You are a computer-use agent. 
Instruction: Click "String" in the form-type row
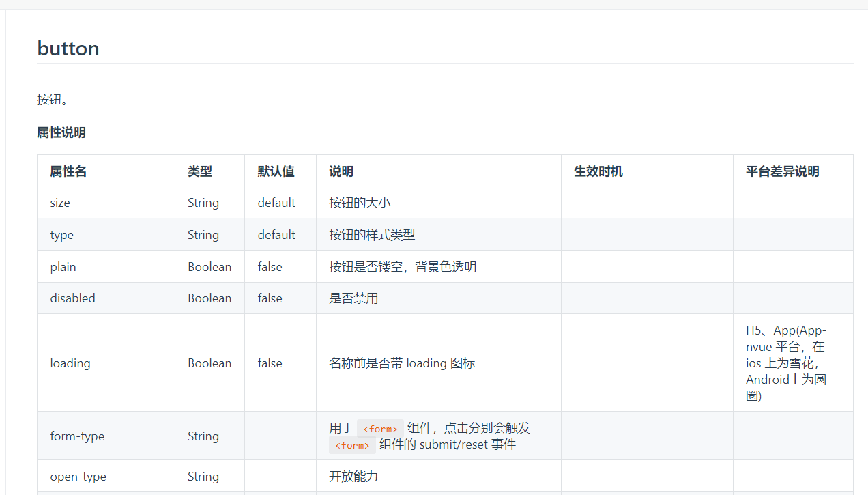point(203,436)
